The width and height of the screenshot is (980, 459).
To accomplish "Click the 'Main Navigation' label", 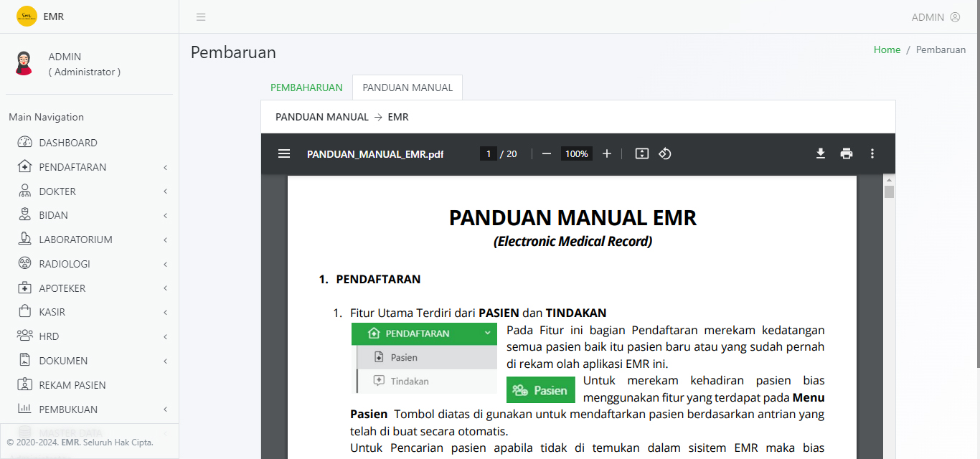I will [x=47, y=117].
